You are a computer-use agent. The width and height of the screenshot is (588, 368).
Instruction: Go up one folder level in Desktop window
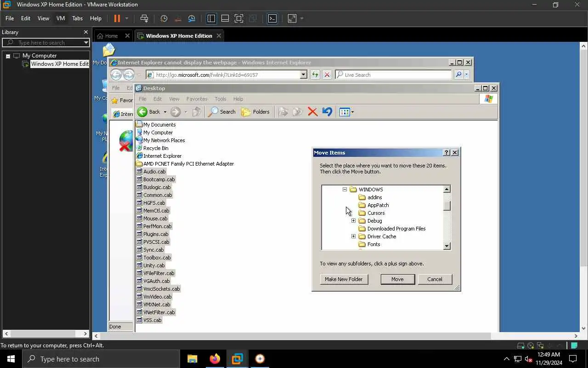pos(197,112)
